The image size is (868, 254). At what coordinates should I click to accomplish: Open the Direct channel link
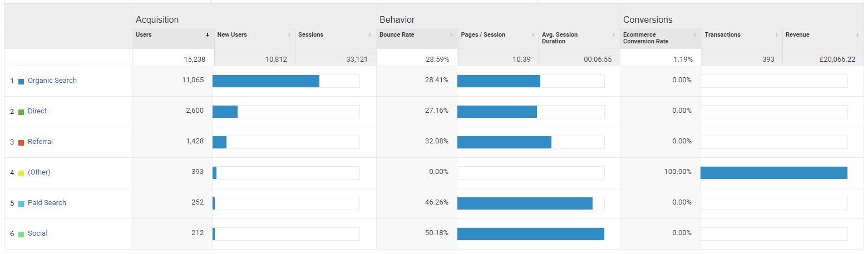coord(37,111)
